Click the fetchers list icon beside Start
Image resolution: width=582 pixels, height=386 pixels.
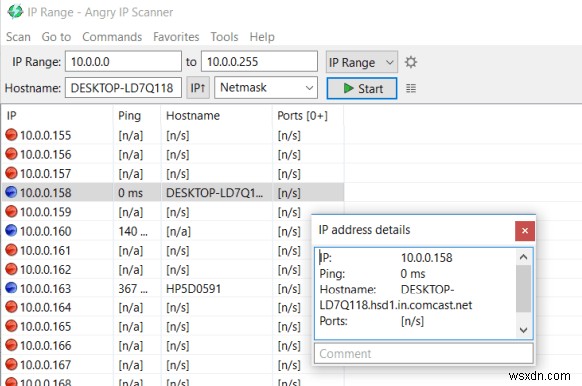coord(411,88)
